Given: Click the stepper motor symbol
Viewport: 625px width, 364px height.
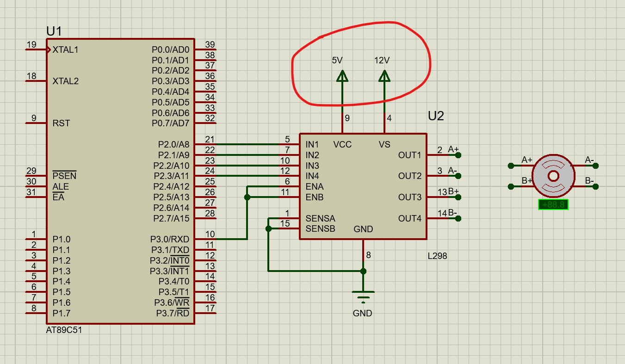Looking at the screenshot, I should tap(554, 175).
